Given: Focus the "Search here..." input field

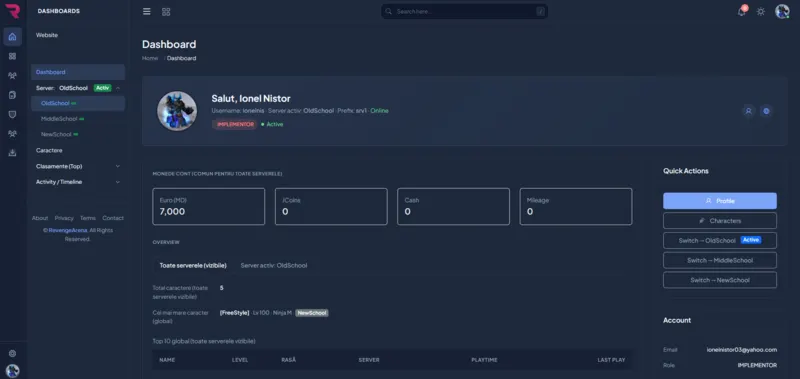Looking at the screenshot, I should tap(464, 11).
